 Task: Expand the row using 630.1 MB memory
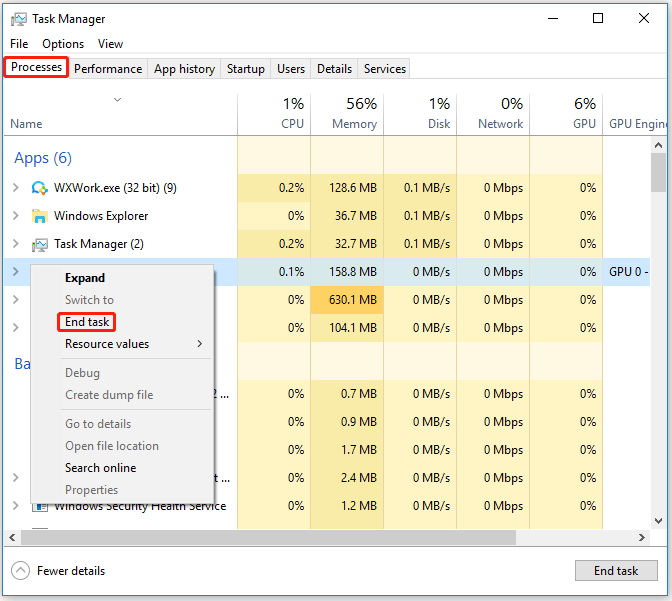(16, 299)
